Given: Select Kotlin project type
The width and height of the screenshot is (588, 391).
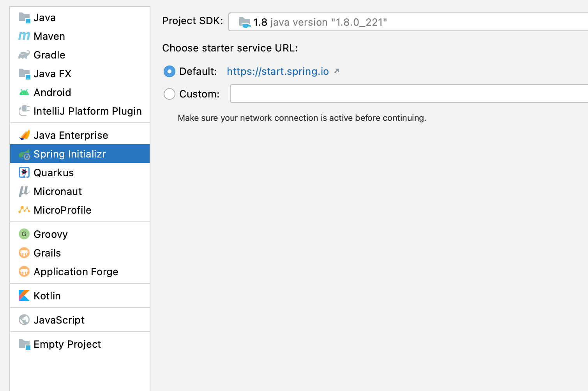Looking at the screenshot, I should (80, 296).
